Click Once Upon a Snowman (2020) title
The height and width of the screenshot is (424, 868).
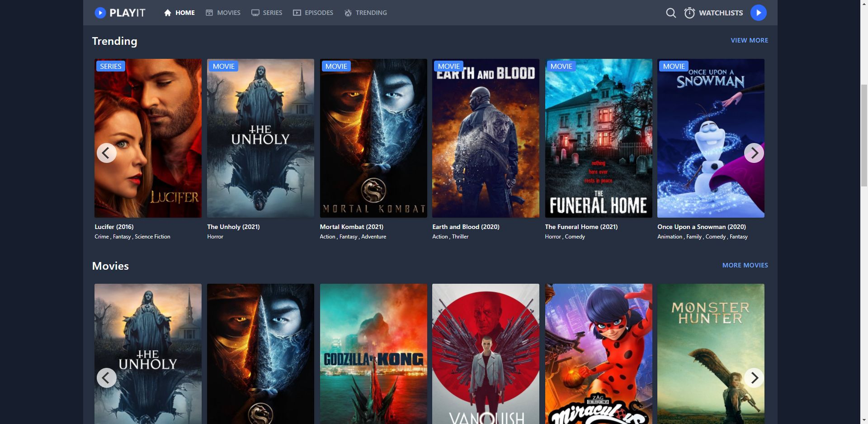pos(702,227)
